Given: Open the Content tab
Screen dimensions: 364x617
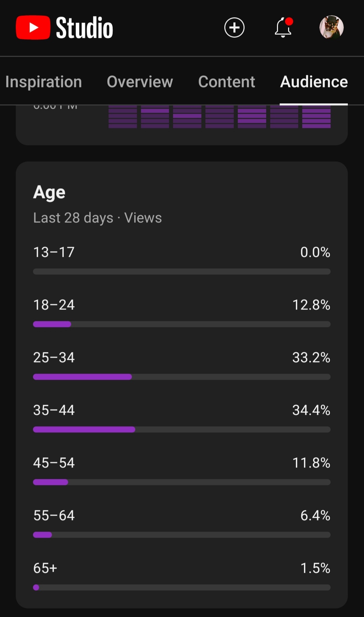Looking at the screenshot, I should click(x=226, y=82).
